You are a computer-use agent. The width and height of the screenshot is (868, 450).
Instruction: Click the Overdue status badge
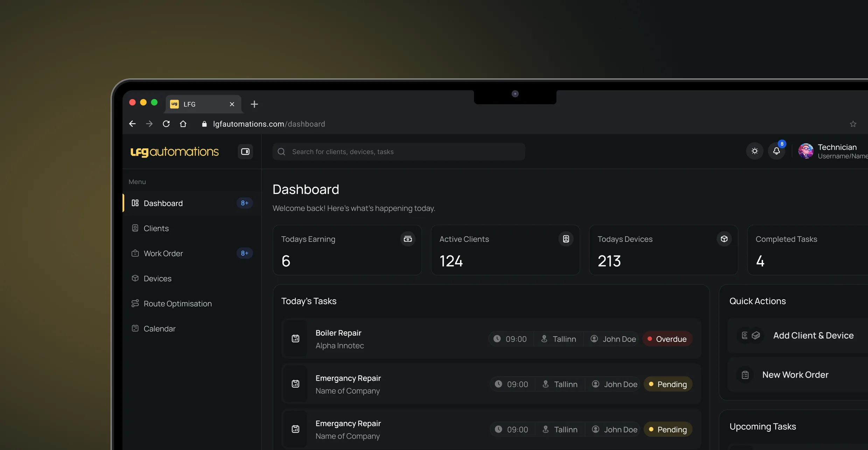[x=667, y=339]
